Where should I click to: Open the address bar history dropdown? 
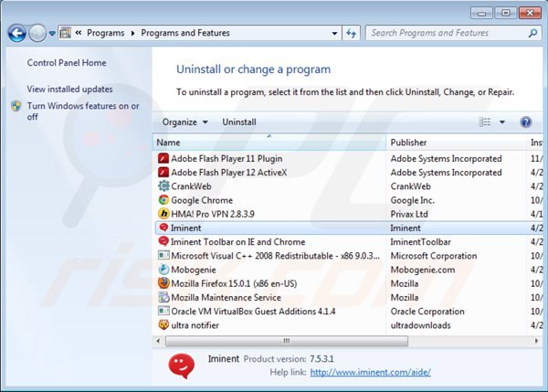point(334,33)
